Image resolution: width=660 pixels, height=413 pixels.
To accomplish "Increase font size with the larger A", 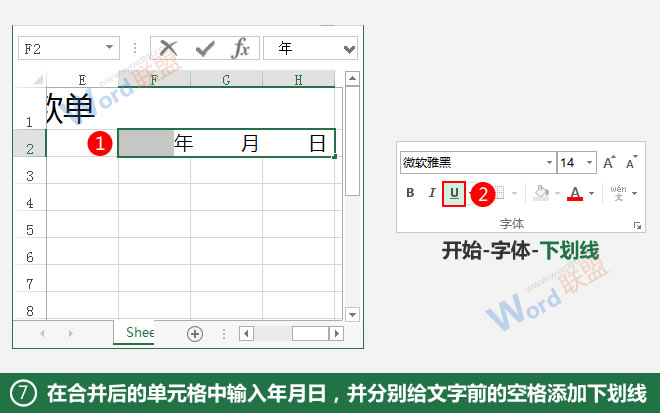I will click(609, 163).
